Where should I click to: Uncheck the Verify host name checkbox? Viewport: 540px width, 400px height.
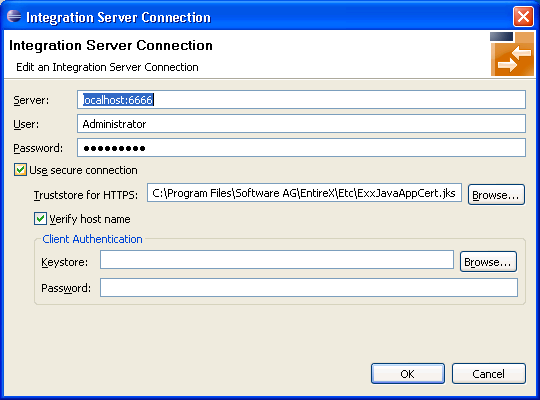[40, 219]
